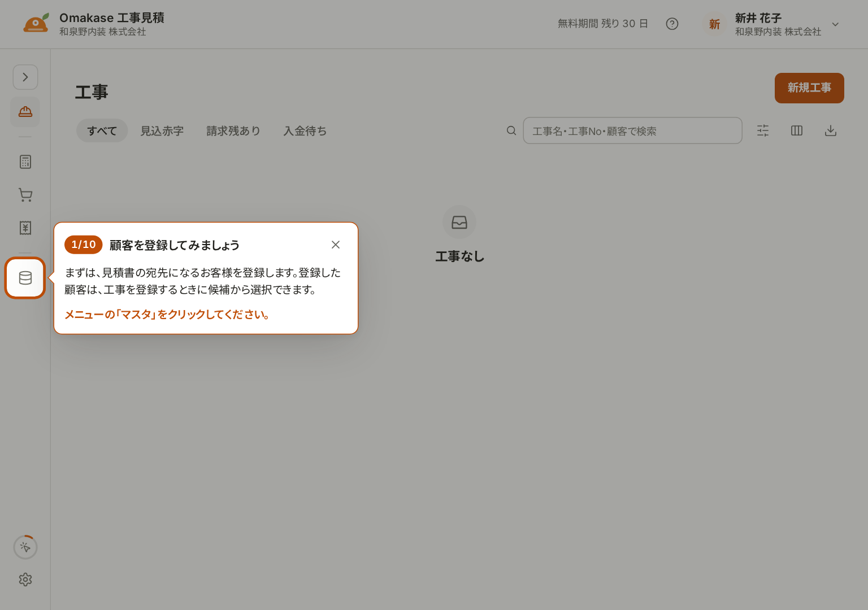Viewport: 868px width, 610px height.
Task: Click the empty inbox tray icon
Action: [459, 222]
